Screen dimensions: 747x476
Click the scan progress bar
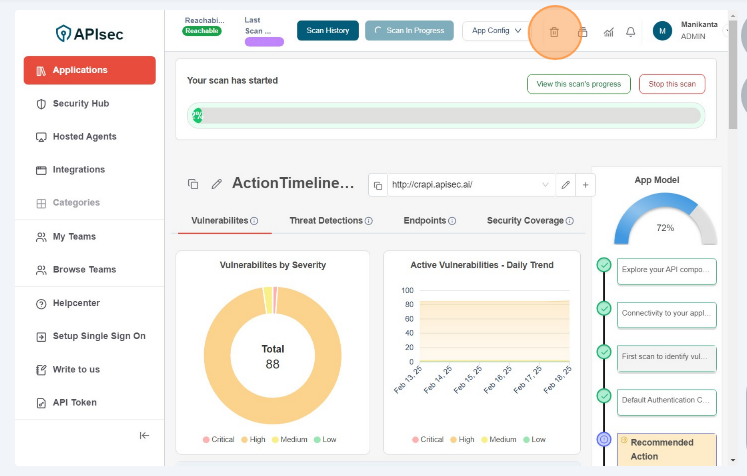pyautogui.click(x=445, y=115)
